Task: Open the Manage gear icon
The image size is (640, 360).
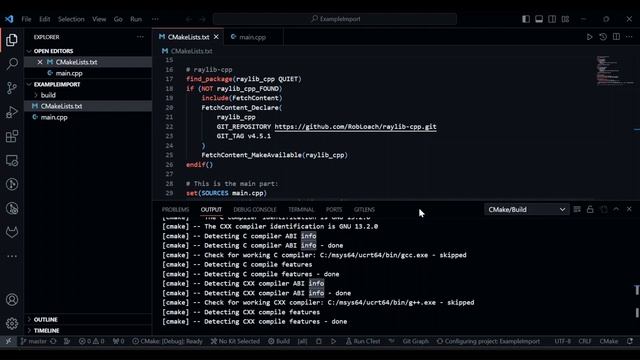Action: click(x=12, y=323)
